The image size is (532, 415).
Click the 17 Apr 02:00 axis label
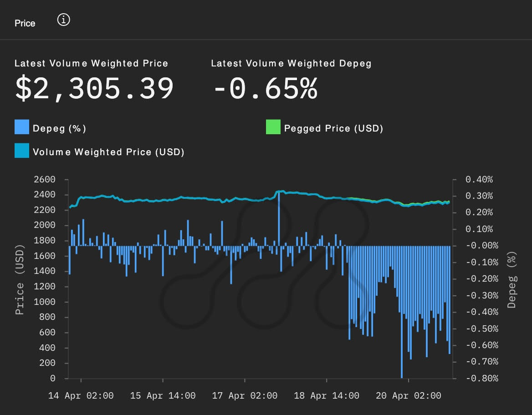point(245,396)
